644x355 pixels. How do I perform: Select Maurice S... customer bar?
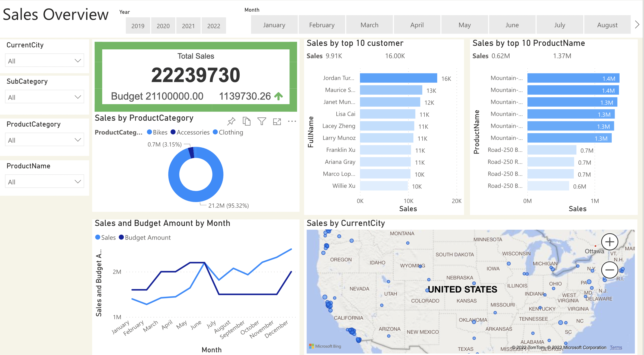click(391, 90)
